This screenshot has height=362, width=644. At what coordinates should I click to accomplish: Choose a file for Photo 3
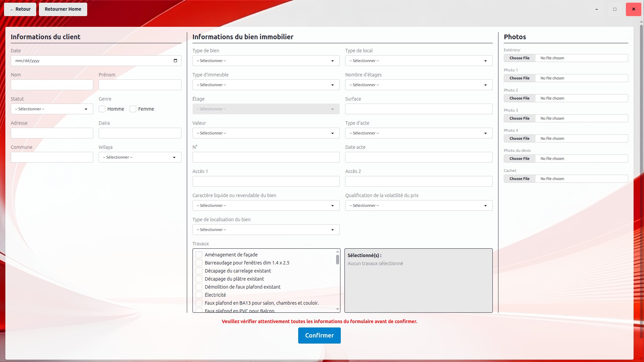520,118
